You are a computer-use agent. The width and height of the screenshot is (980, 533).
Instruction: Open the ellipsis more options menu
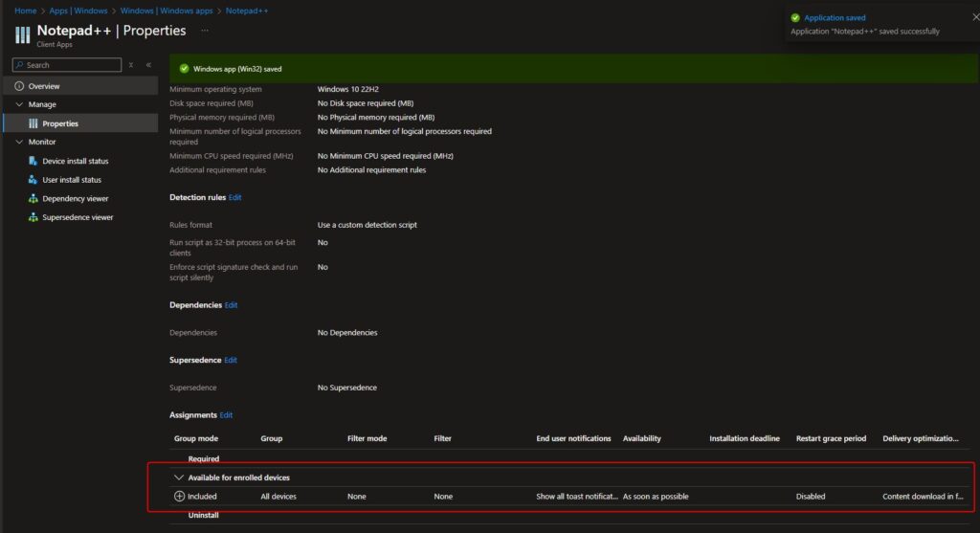205,30
